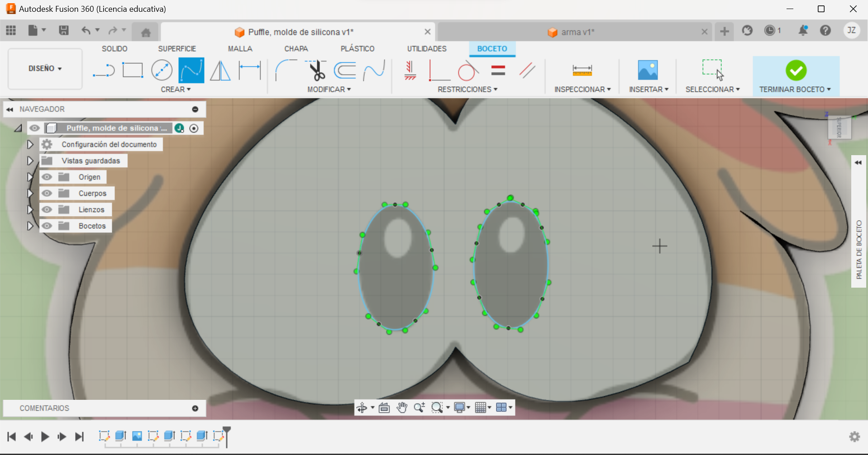Viewport: 868px width, 455px height.
Task: Switch to the MALLA tab
Action: [240, 49]
